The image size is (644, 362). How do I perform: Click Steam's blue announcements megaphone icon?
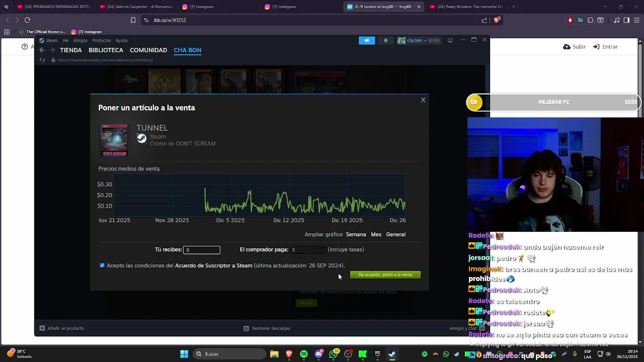click(367, 41)
